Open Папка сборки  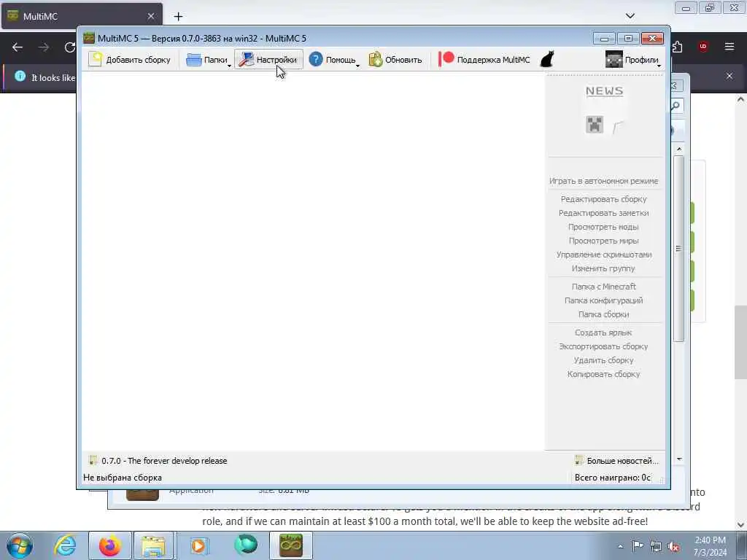(603, 314)
